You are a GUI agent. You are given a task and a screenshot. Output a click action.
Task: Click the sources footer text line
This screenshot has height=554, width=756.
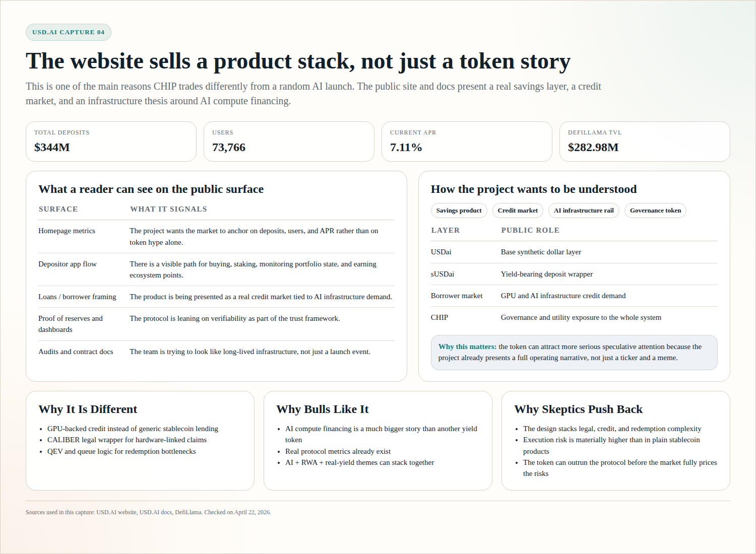pos(148,512)
